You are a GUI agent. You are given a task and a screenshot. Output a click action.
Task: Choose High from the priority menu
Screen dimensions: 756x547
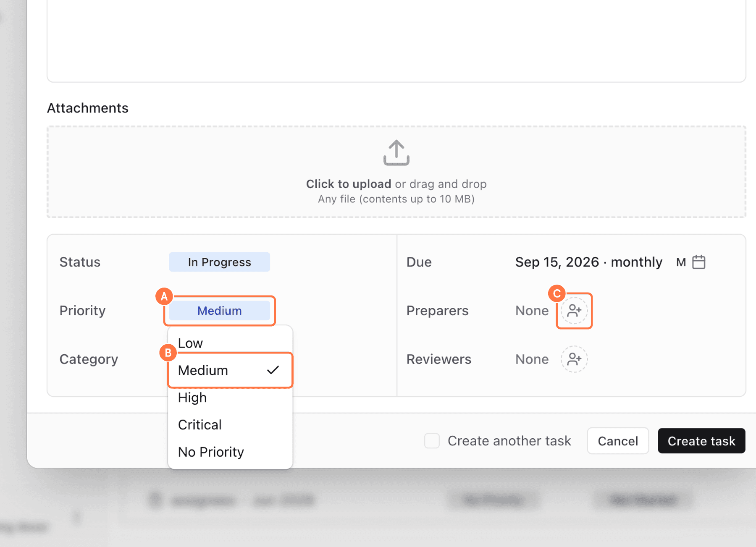(230, 398)
